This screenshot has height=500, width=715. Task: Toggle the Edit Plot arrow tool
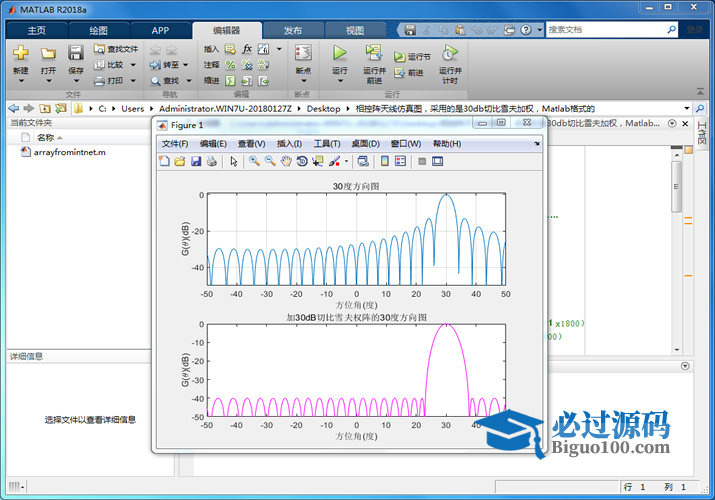[x=233, y=161]
